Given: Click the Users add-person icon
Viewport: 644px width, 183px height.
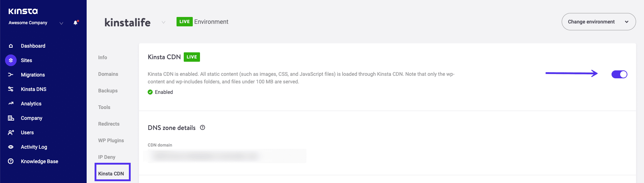Looking at the screenshot, I should (11, 132).
